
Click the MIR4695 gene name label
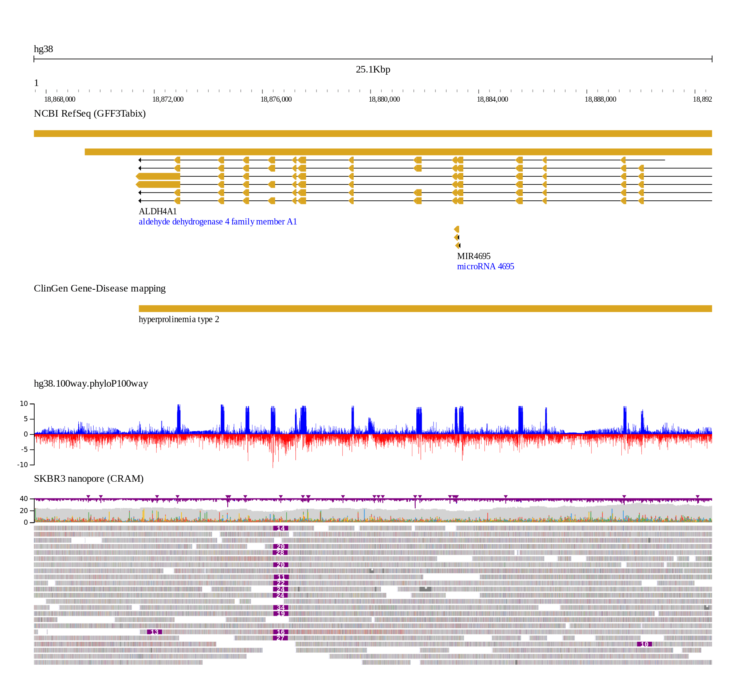point(474,256)
